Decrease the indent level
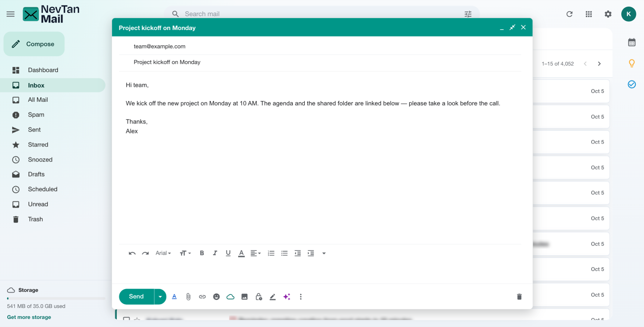Image resolution: width=644 pixels, height=327 pixels. click(297, 253)
